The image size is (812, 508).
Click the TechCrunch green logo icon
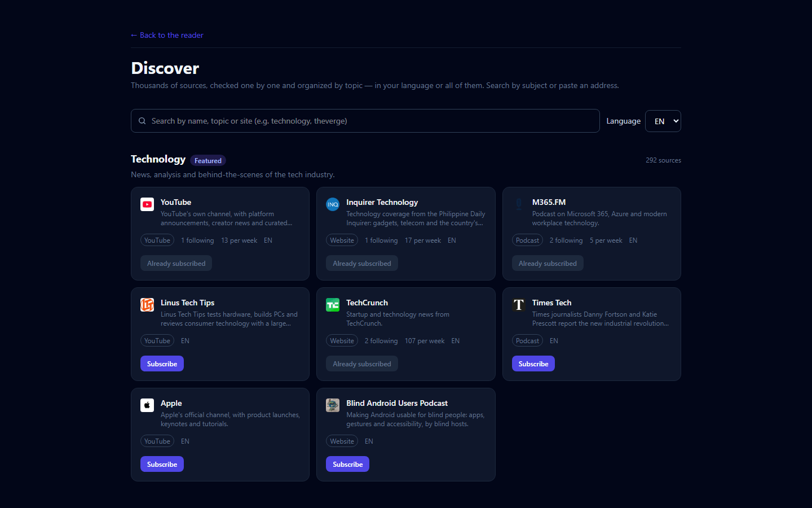(333, 305)
